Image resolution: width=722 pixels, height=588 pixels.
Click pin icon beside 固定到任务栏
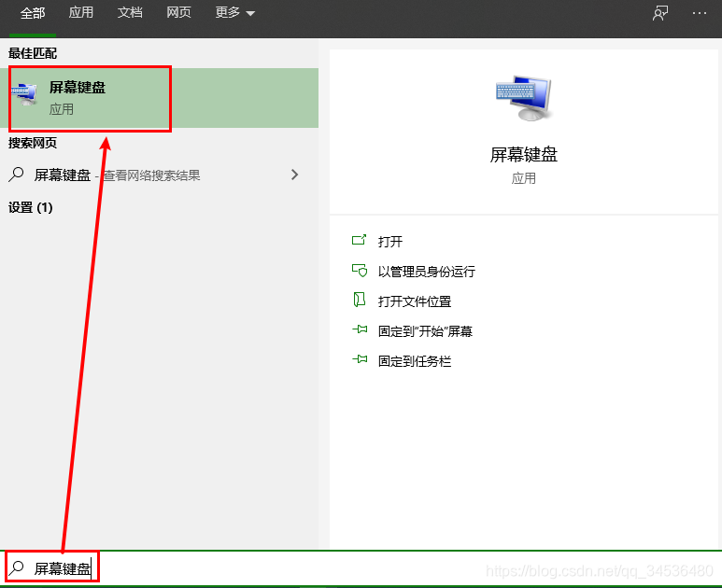coord(360,359)
